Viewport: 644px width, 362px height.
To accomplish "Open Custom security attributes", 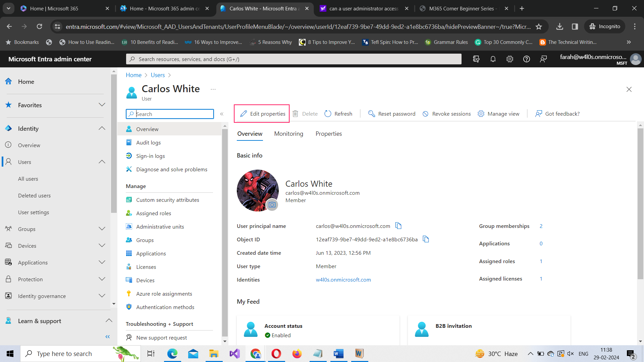I will pyautogui.click(x=167, y=200).
